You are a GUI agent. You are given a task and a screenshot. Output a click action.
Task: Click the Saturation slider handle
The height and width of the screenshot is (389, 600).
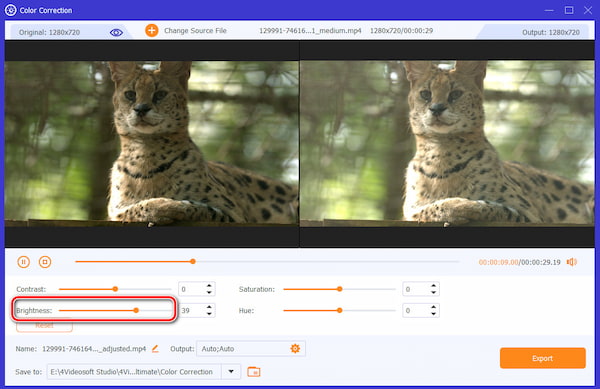coord(339,289)
